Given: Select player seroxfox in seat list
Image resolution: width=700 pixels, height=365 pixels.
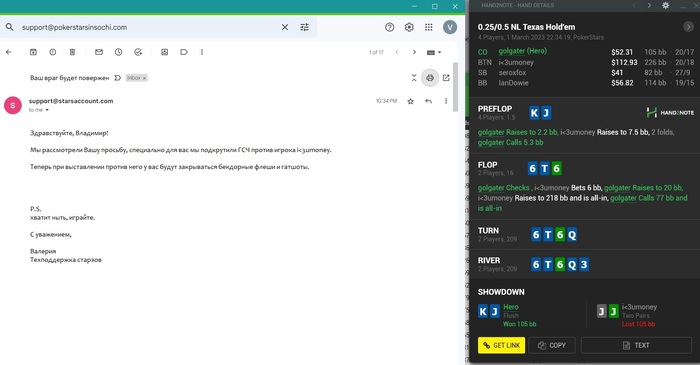Looking at the screenshot, I should (x=512, y=73).
